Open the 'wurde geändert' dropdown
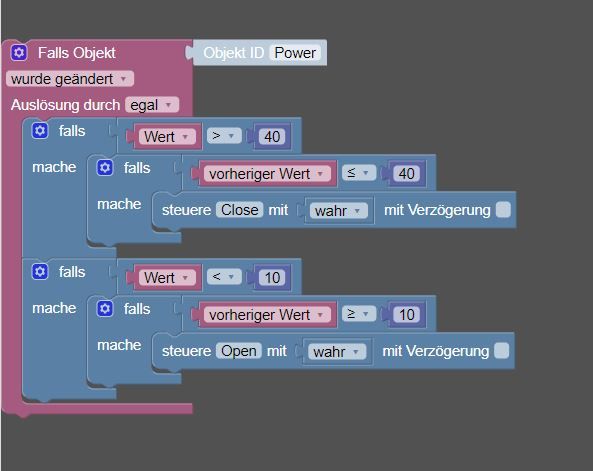 coord(70,79)
